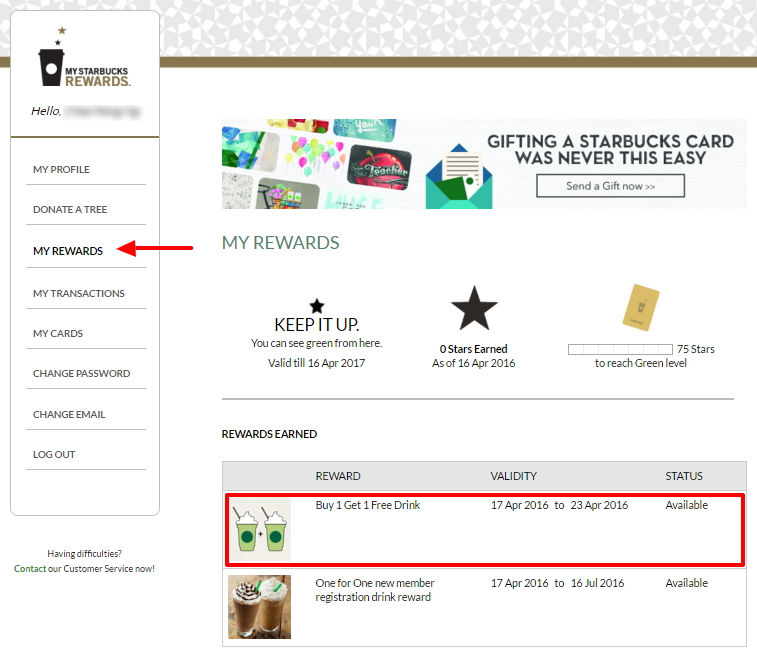
Task: Click LOG OUT in sidebar
Action: coord(54,455)
